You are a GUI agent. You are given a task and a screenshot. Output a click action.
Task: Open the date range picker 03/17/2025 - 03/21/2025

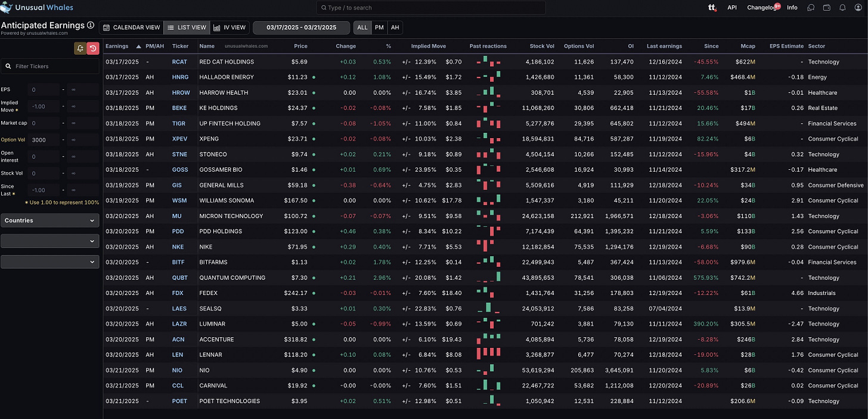pos(301,27)
